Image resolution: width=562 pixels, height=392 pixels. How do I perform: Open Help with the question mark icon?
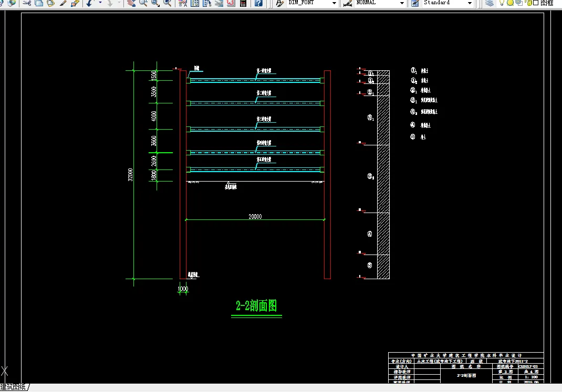(x=258, y=3)
